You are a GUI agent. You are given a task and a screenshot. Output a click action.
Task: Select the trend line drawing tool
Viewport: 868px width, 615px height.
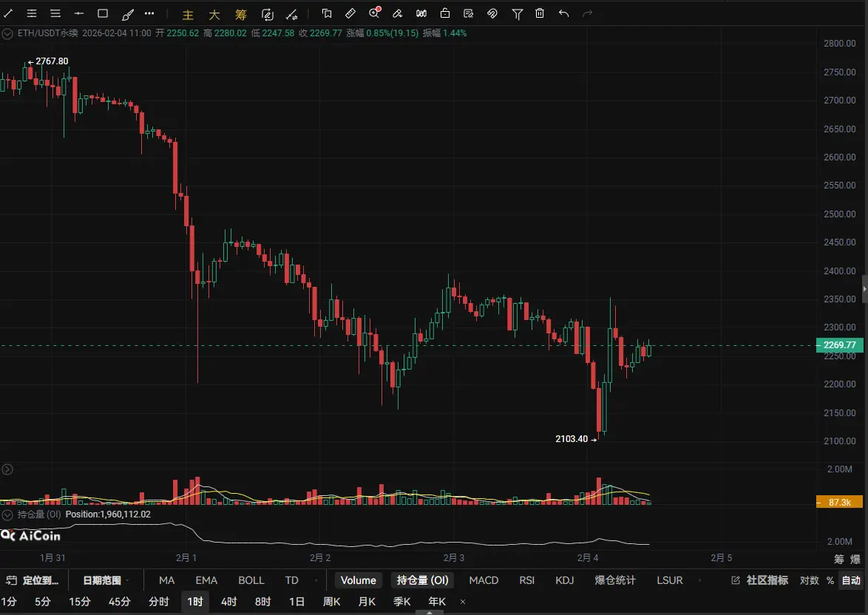point(8,13)
